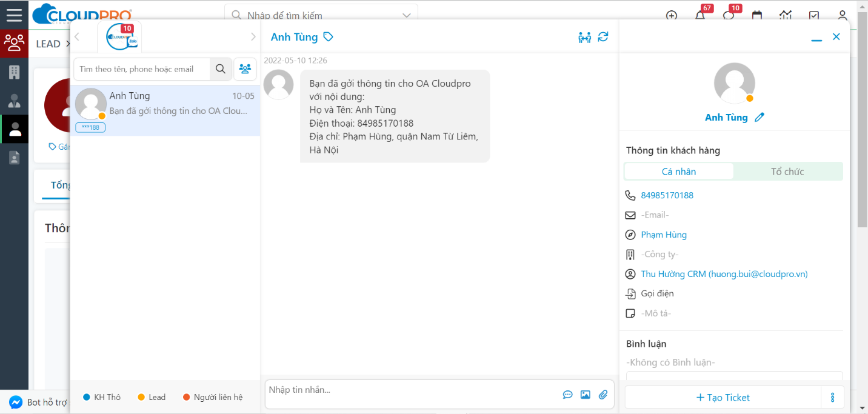Open the image attachment picker

pyautogui.click(x=585, y=395)
